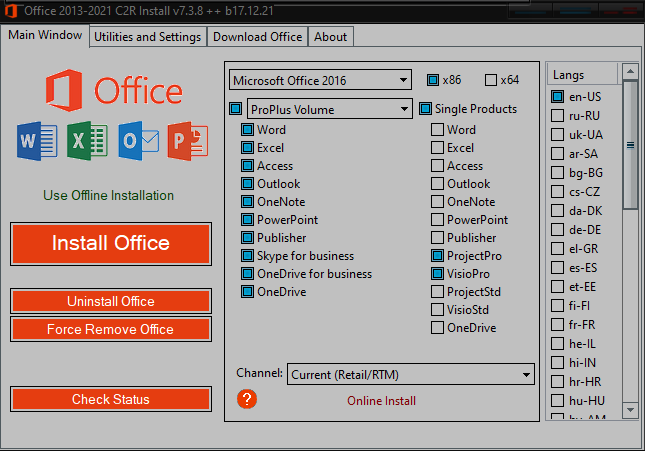Check Word under Single Products
Screen dimensions: 645x451
pos(437,130)
